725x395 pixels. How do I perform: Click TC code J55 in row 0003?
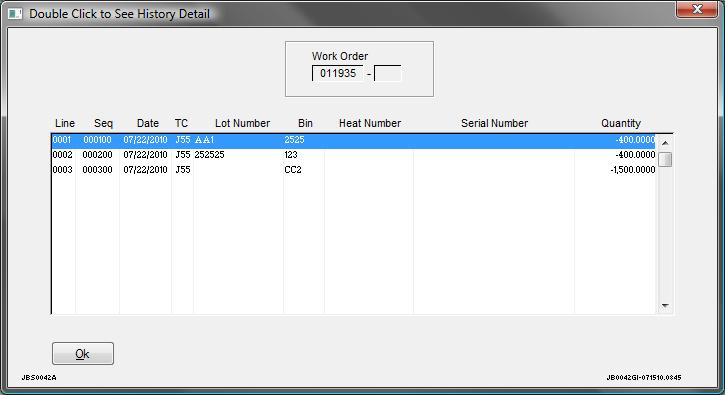(x=183, y=170)
